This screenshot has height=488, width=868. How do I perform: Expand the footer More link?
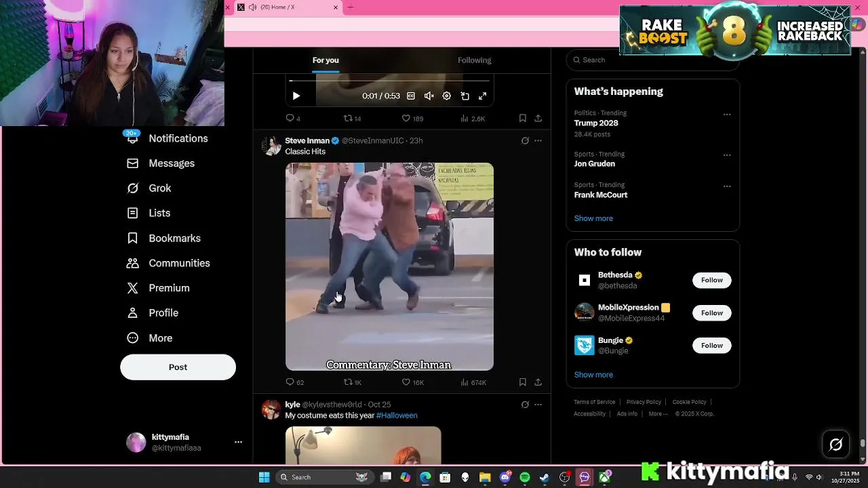(658, 414)
